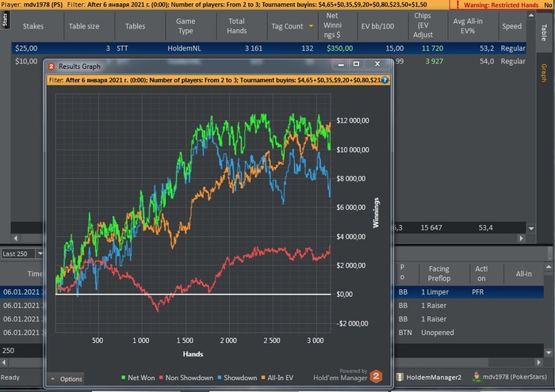Viewport: 555px width, 392px height.
Task: Click the $350,00 net winnings cell
Action: (340, 48)
